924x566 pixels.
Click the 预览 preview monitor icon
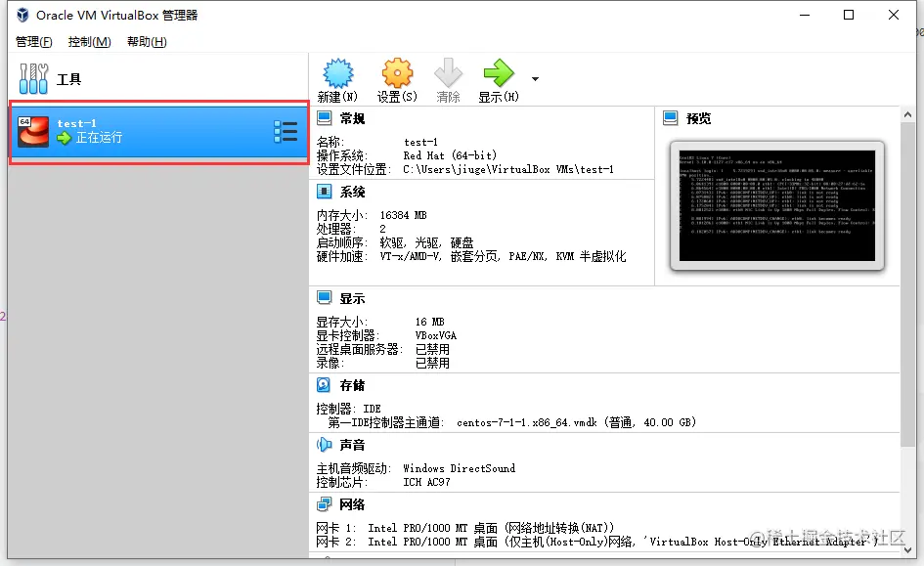click(670, 118)
